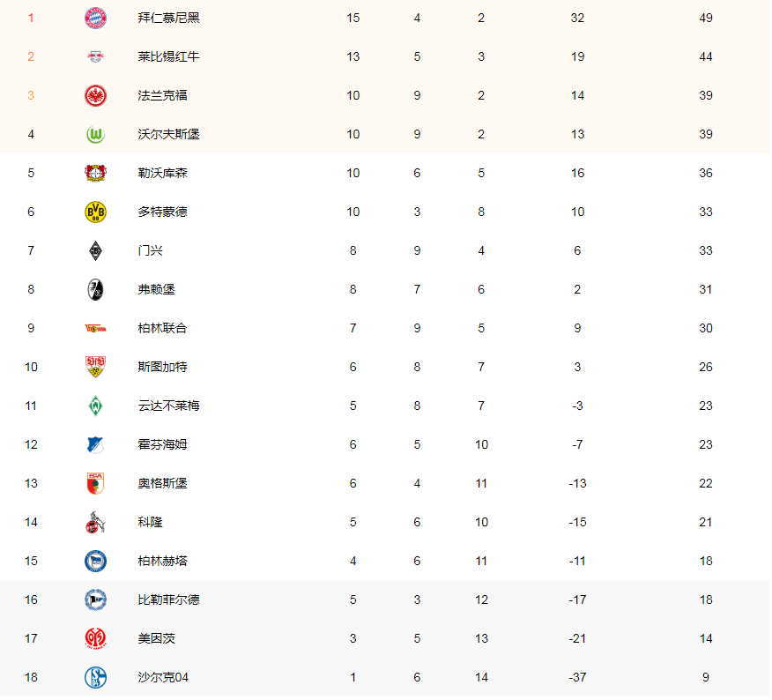
Task: Select the 比勒菲尔德 team name
Action: pos(169,599)
